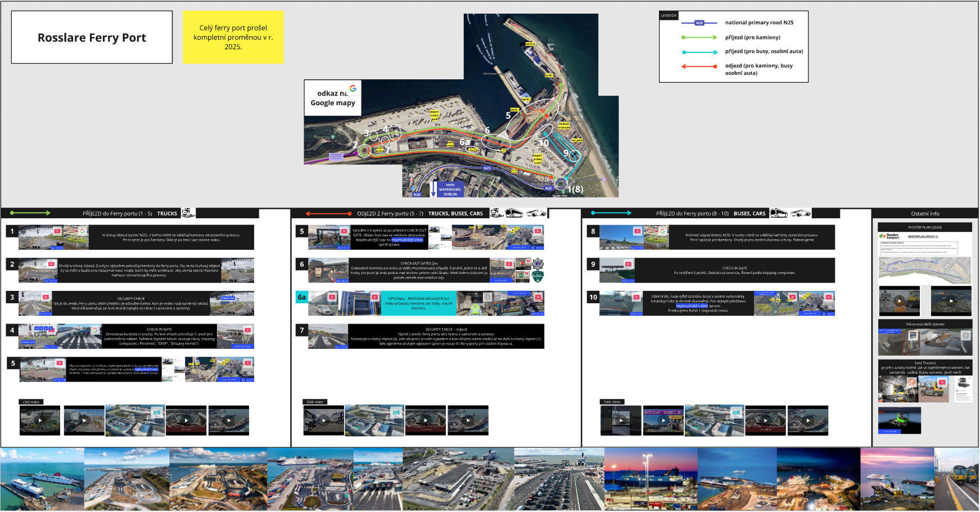Click the Garda badge icon on CHECK-OUT GATES card 6
Viewport: 980px width, 512px height.
538,264
